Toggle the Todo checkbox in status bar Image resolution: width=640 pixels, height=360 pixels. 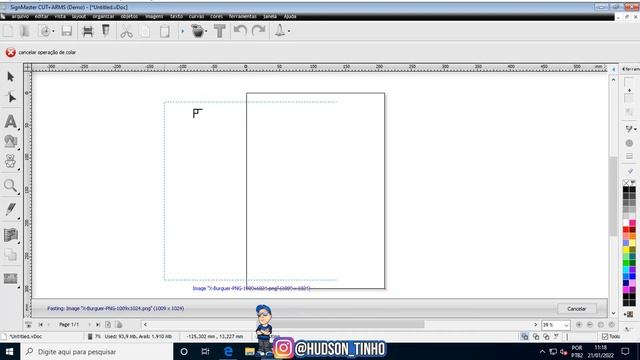pyautogui.click(x=605, y=336)
